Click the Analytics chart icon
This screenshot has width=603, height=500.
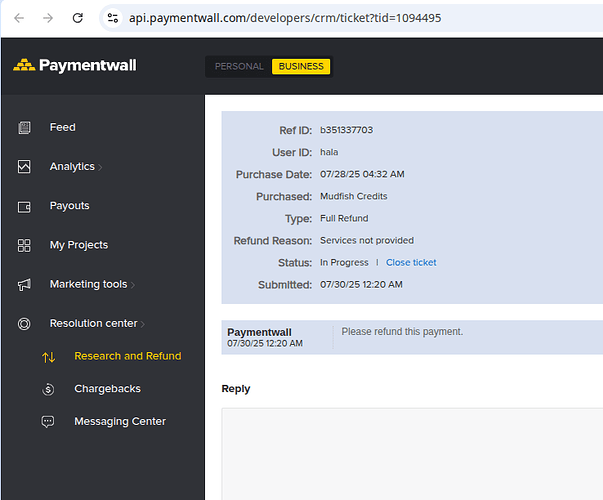[24, 167]
